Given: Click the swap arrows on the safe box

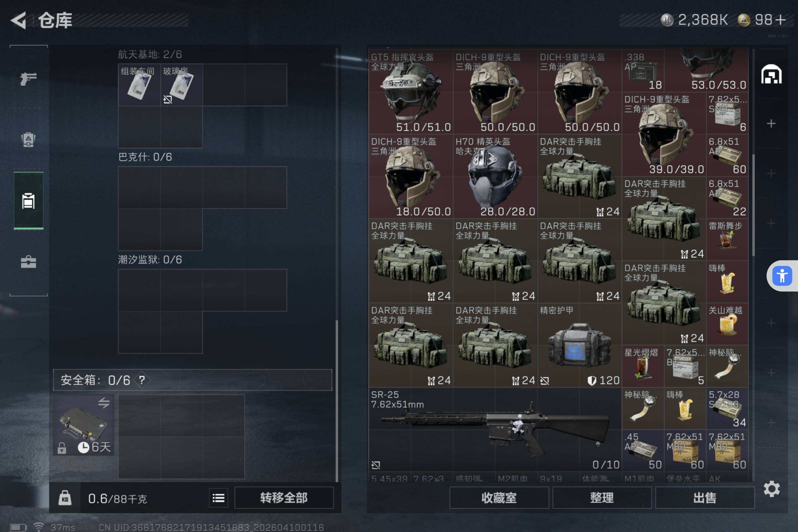Looking at the screenshot, I should pyautogui.click(x=104, y=403).
